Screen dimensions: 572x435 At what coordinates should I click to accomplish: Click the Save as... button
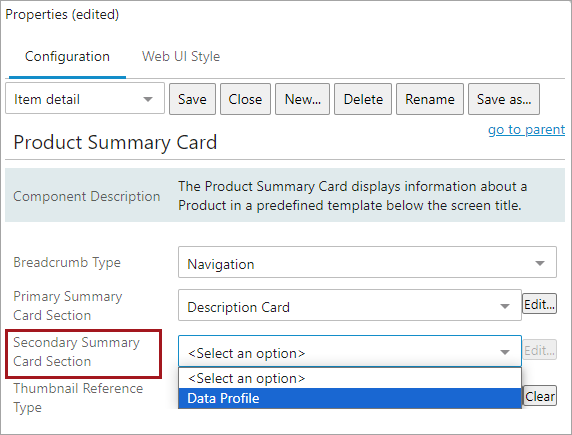click(x=504, y=99)
